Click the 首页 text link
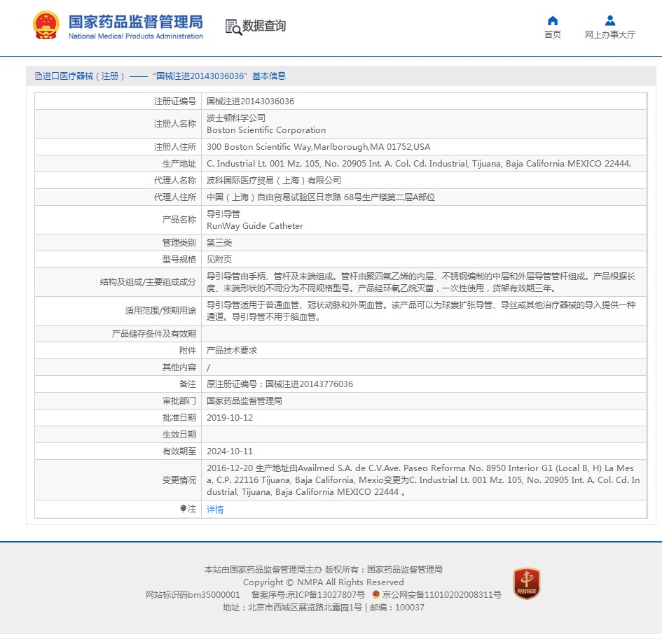 (553, 34)
